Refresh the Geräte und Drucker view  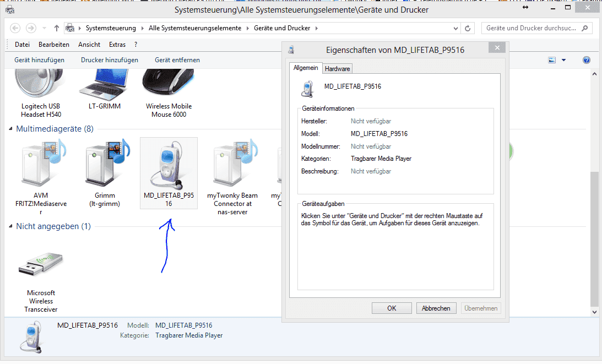(x=468, y=28)
